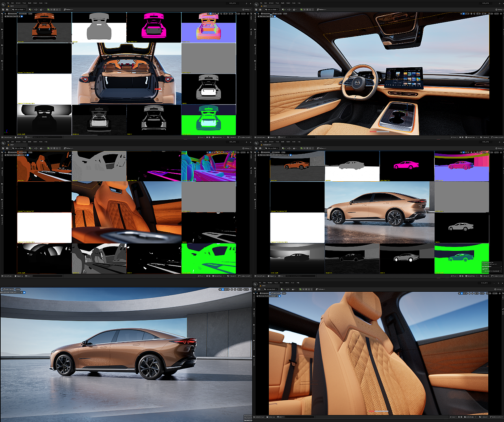Click Revision Control in dashboard-interior window status bar
The width and height of the screenshot is (504, 422).
(x=498, y=137)
